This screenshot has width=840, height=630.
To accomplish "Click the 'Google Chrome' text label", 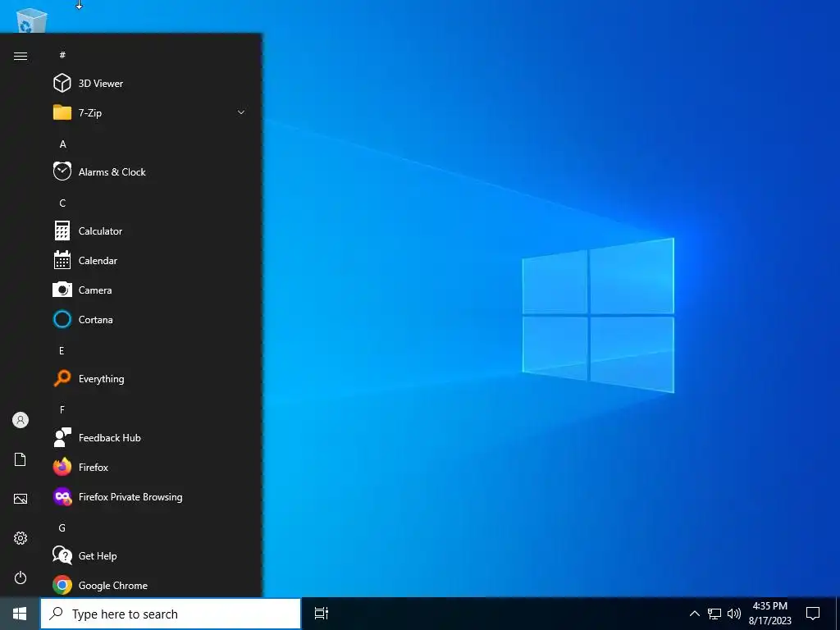I will coord(112,586).
